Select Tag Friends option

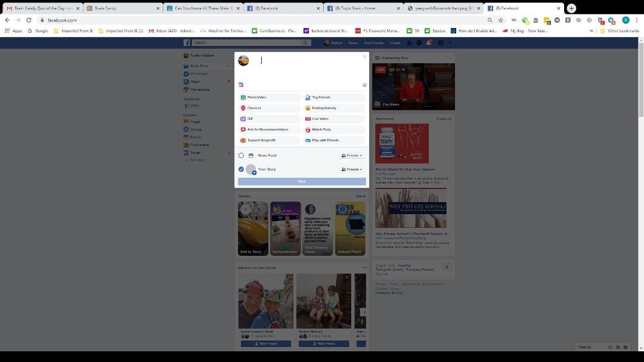click(334, 97)
